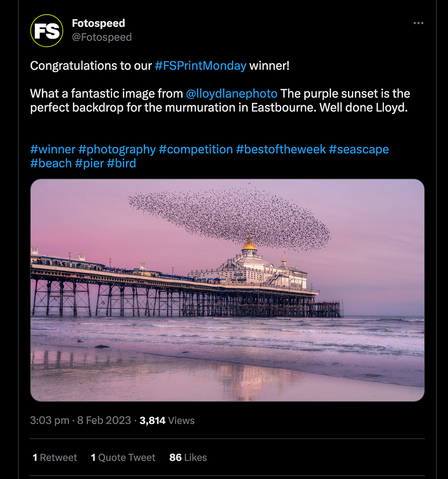Click the 3:03 pm 8 Feb 2023 timestamp

tap(80, 420)
